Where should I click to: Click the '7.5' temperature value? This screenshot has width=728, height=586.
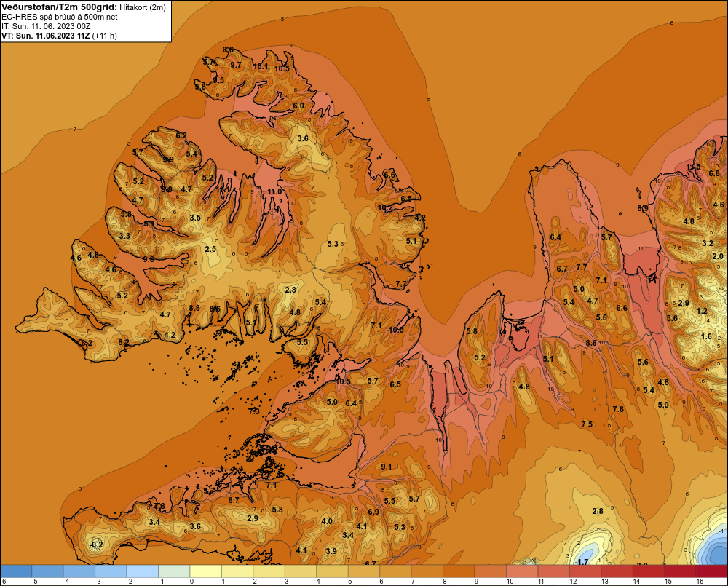click(x=587, y=424)
